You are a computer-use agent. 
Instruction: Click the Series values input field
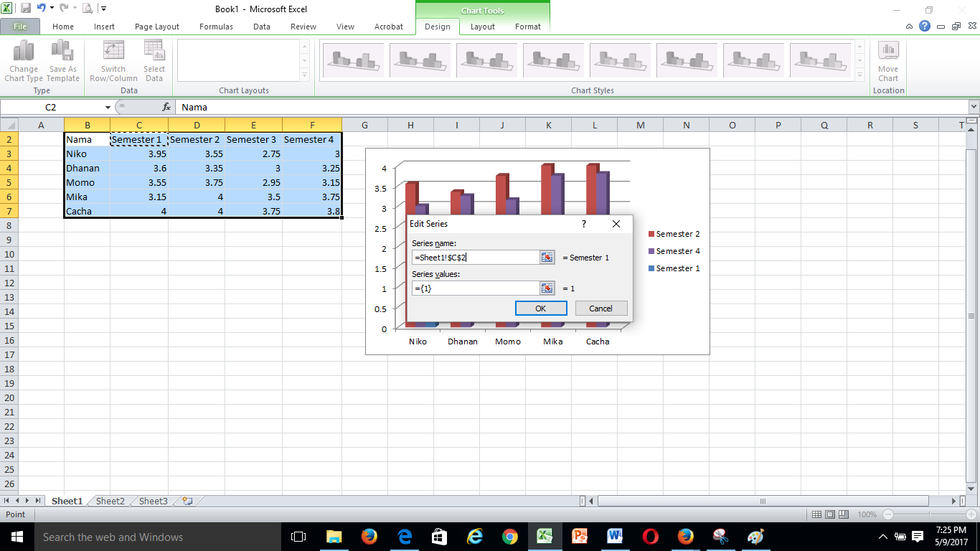coord(476,288)
